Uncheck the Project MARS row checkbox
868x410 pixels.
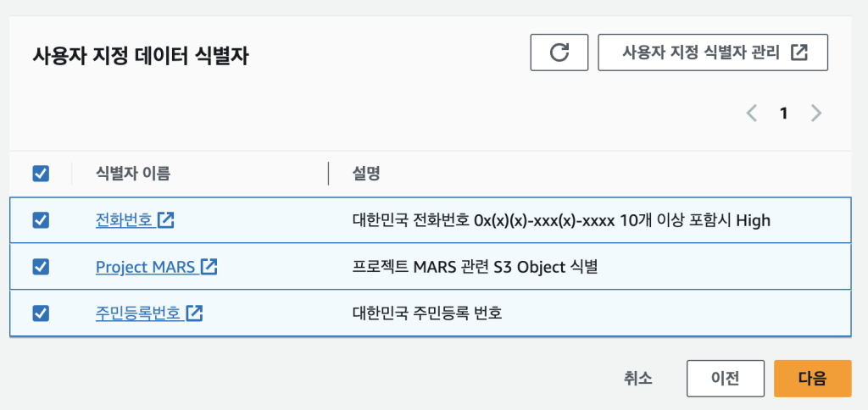pyautogui.click(x=41, y=267)
